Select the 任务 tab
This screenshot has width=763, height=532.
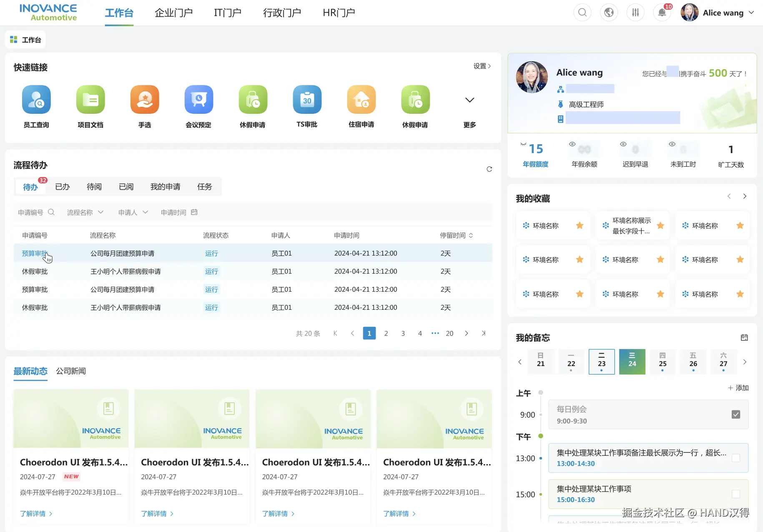click(205, 187)
